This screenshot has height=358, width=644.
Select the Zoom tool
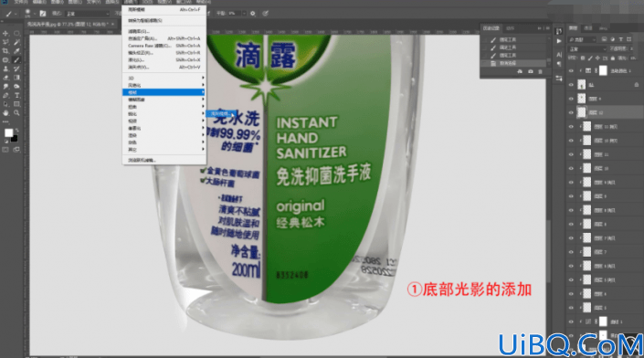[x=16, y=113]
